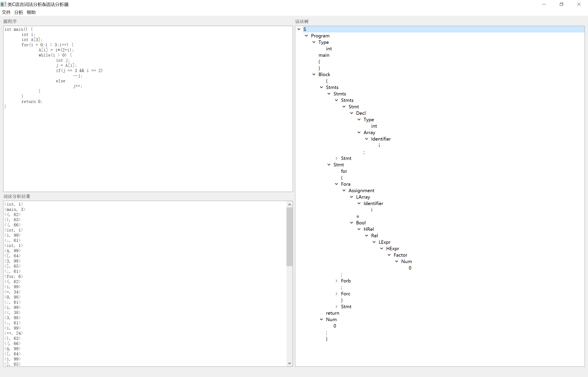Collapse the Factor tree node
The height and width of the screenshot is (377, 588).
pos(389,255)
